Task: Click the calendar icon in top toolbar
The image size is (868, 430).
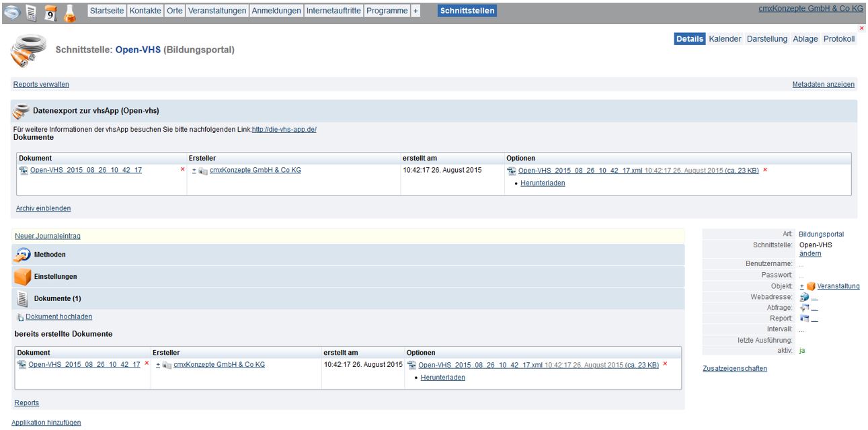Action: 50,12
